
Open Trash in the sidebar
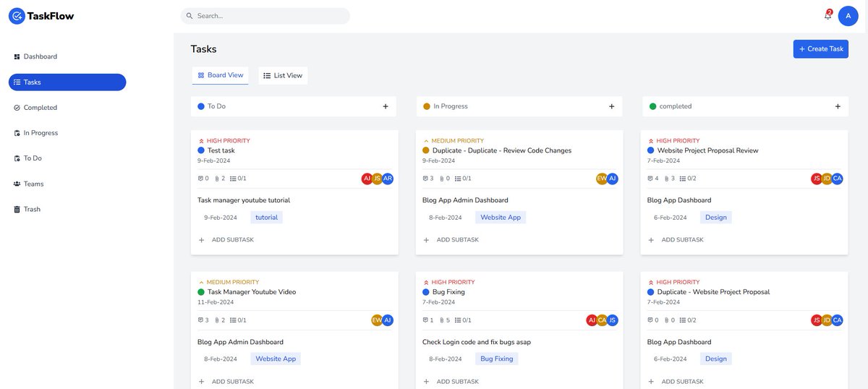pyautogui.click(x=67, y=209)
